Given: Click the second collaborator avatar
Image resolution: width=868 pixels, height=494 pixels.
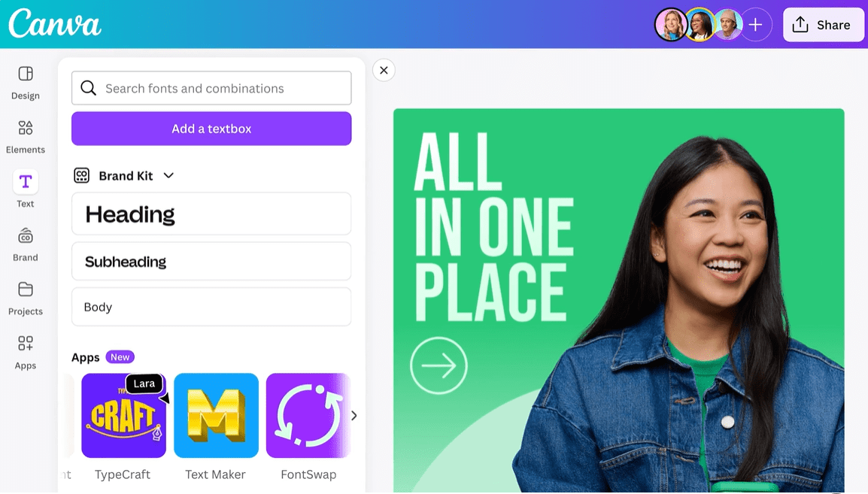Looking at the screenshot, I should pos(700,24).
